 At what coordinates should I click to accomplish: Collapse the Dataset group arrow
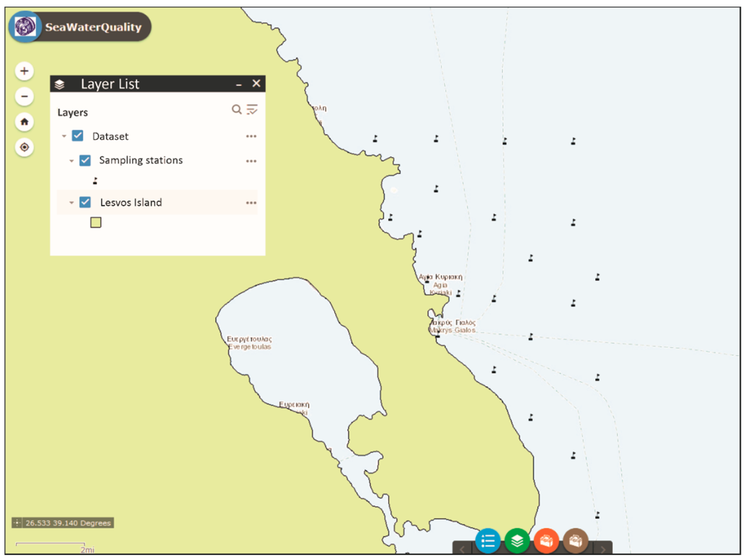(64, 136)
